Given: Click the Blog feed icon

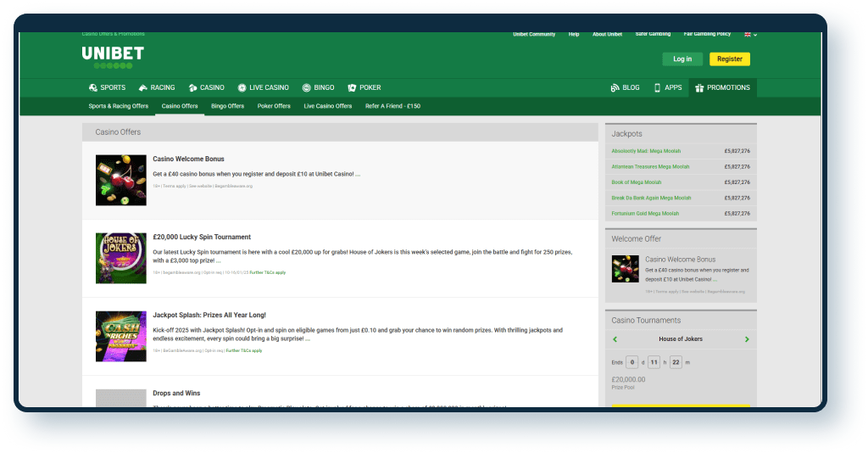Looking at the screenshot, I should click(615, 87).
